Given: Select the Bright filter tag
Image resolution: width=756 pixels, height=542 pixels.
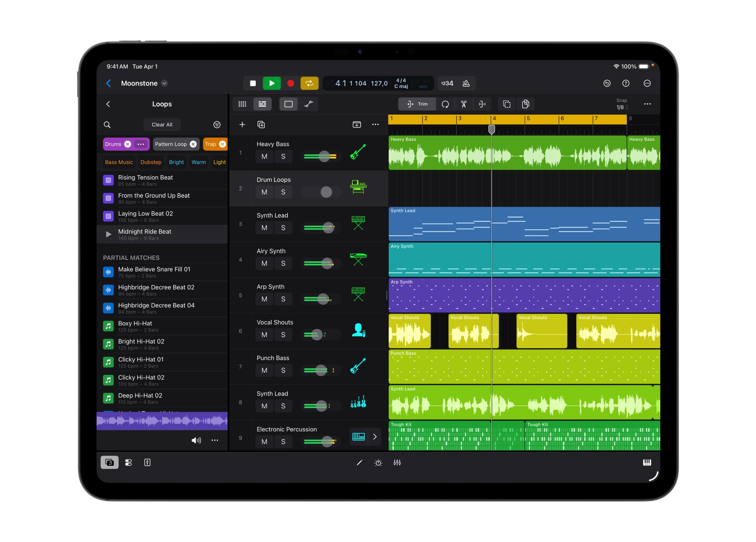Looking at the screenshot, I should coord(176,162).
